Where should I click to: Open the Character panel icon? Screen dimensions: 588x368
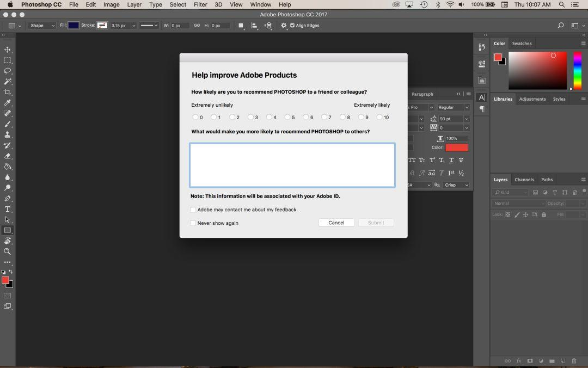point(482,97)
